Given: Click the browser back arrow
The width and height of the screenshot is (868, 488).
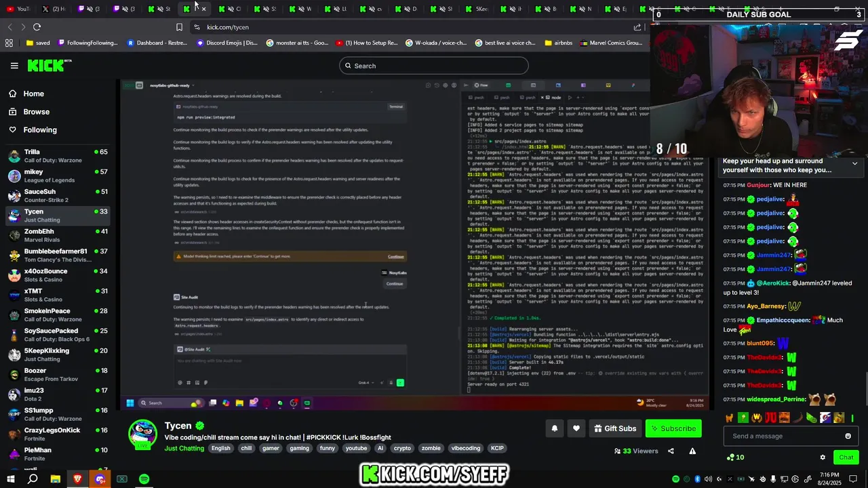Looking at the screenshot, I should [x=9, y=27].
